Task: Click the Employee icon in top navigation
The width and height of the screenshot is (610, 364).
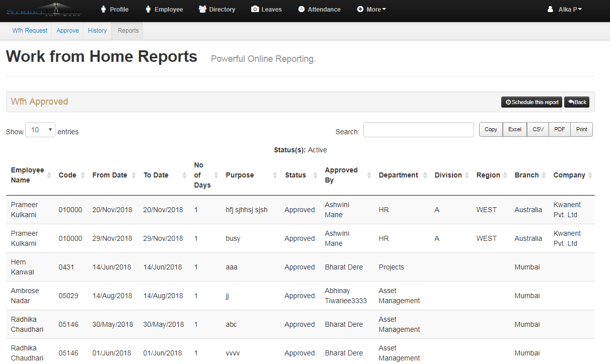Action: [147, 9]
